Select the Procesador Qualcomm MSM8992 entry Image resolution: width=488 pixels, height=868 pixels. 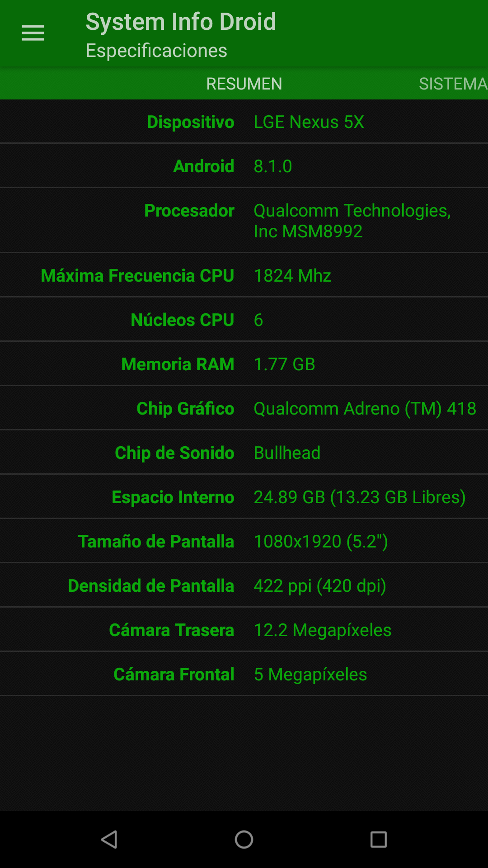point(244,221)
